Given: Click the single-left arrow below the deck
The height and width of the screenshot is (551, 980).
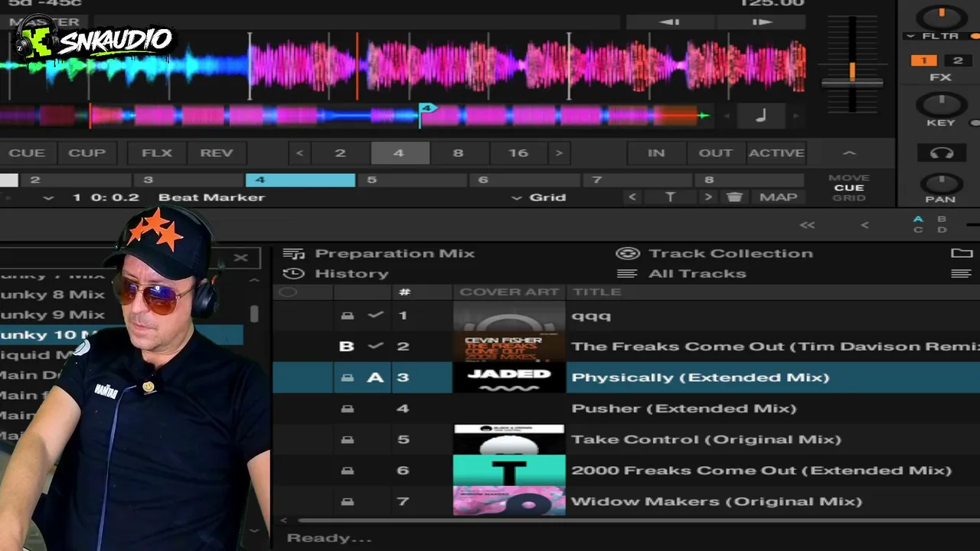Looking at the screenshot, I should 864,225.
